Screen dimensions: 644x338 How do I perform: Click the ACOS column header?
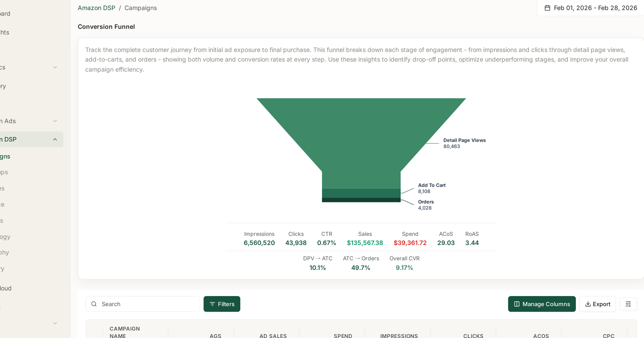pos(541,336)
